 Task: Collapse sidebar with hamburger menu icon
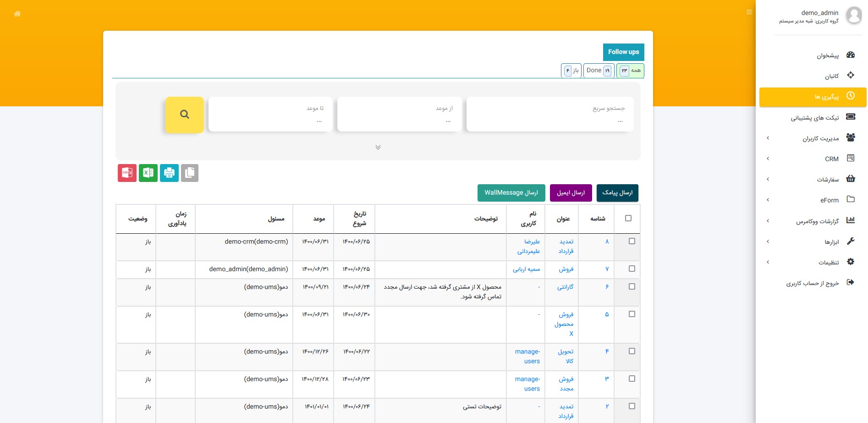[749, 12]
